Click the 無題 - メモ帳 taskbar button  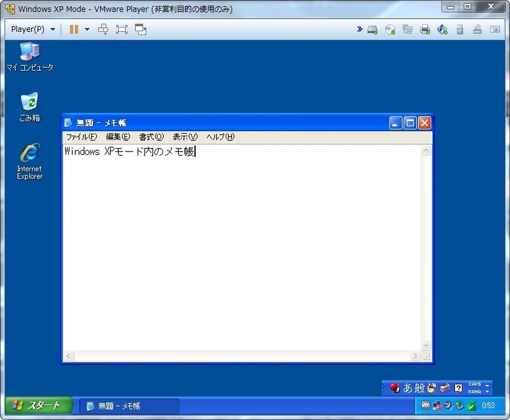(129, 406)
